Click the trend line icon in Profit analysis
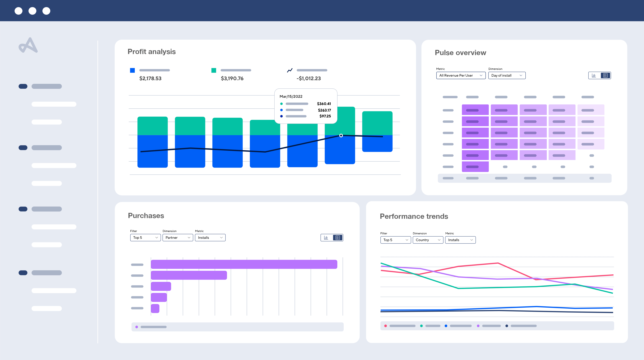The height and width of the screenshot is (360, 644). tap(290, 70)
